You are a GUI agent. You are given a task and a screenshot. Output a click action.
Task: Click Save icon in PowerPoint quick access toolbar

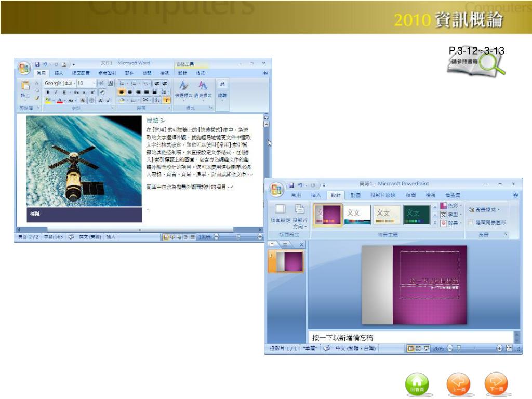coord(291,185)
